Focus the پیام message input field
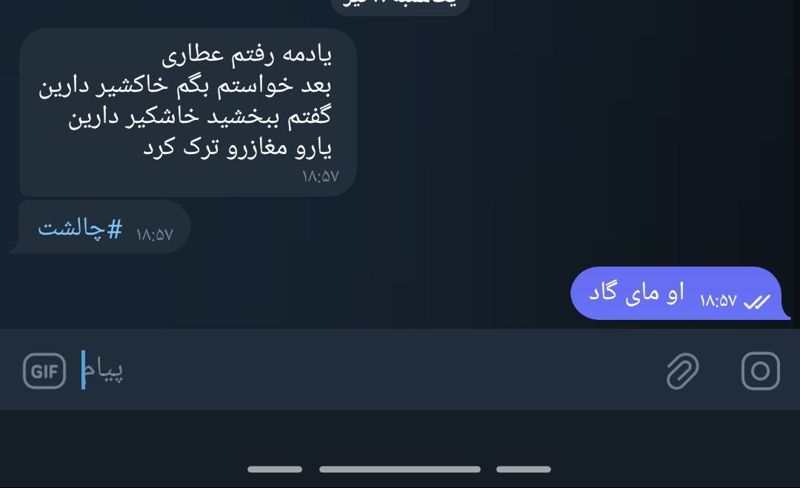 pyautogui.click(x=357, y=371)
